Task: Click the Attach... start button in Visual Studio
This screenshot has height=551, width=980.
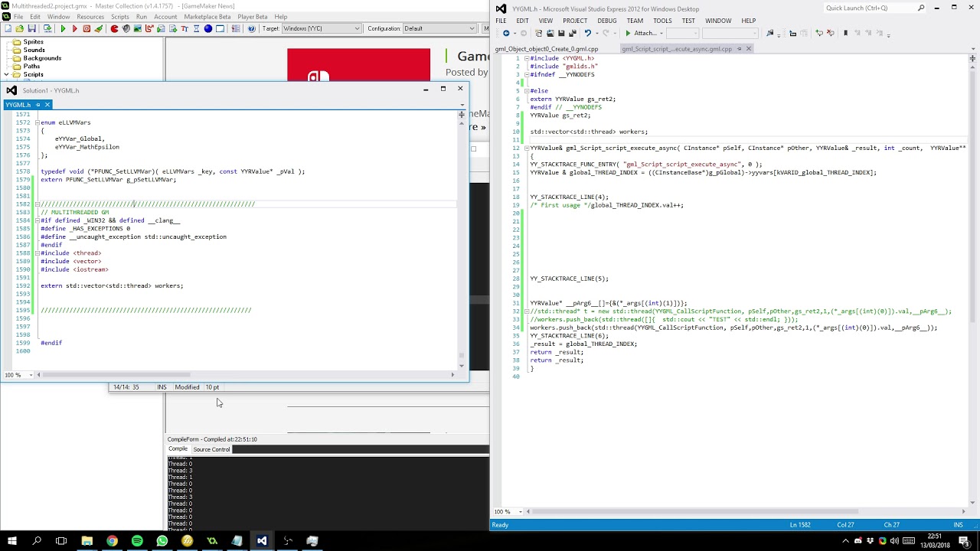Action: point(642,33)
